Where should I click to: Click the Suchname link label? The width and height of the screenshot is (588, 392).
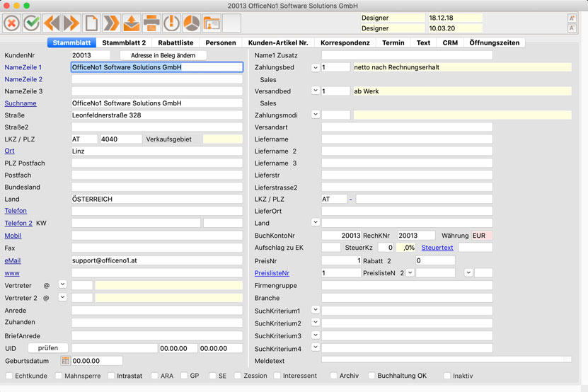pos(21,103)
